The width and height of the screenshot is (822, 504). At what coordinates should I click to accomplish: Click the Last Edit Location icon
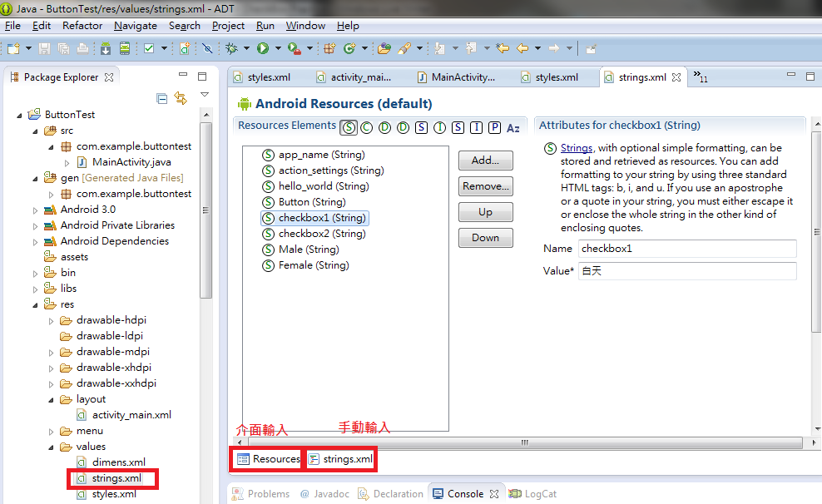point(503,49)
